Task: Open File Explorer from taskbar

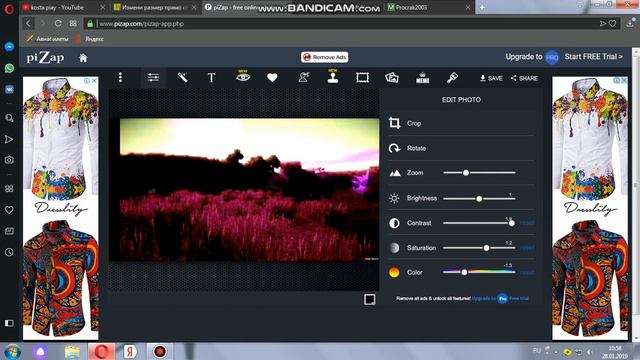Action: (72, 351)
